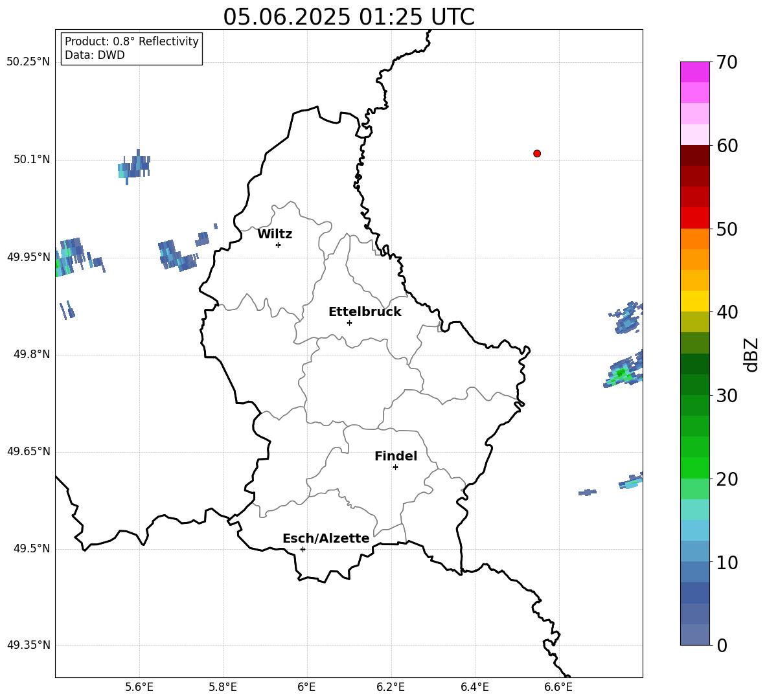This screenshot has height=700, width=767.
Task: Click the 50.1°N latitude label
Action: (x=31, y=159)
